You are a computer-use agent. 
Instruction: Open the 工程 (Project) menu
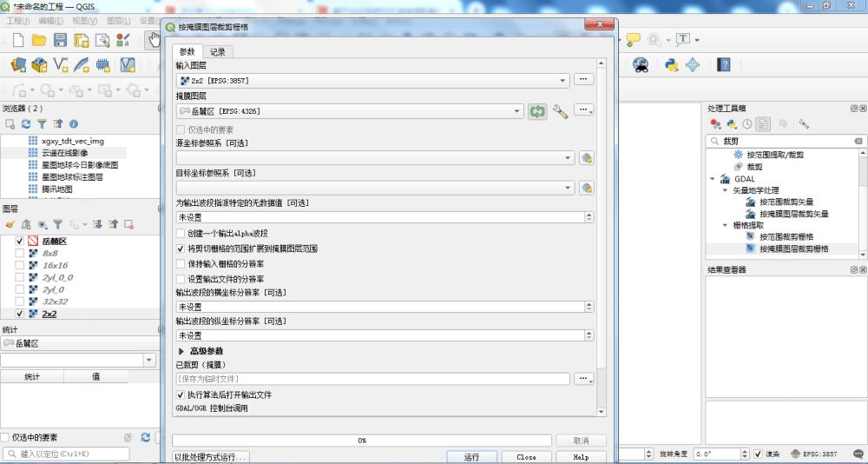17,20
